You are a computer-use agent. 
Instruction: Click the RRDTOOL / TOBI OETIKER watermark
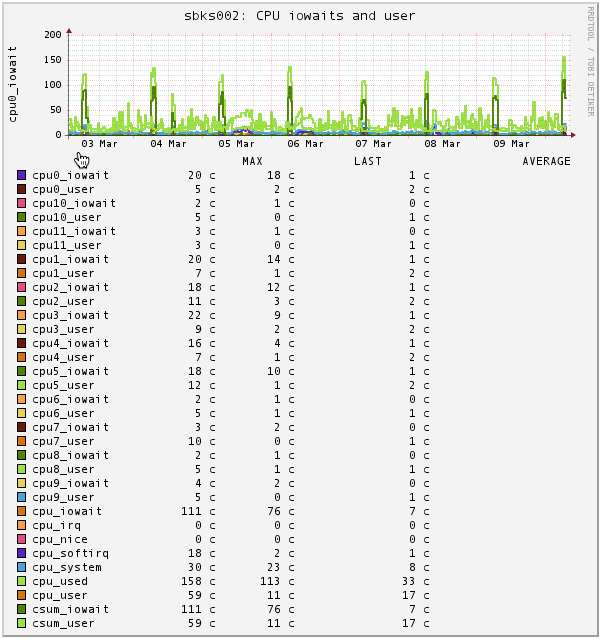(x=590, y=62)
